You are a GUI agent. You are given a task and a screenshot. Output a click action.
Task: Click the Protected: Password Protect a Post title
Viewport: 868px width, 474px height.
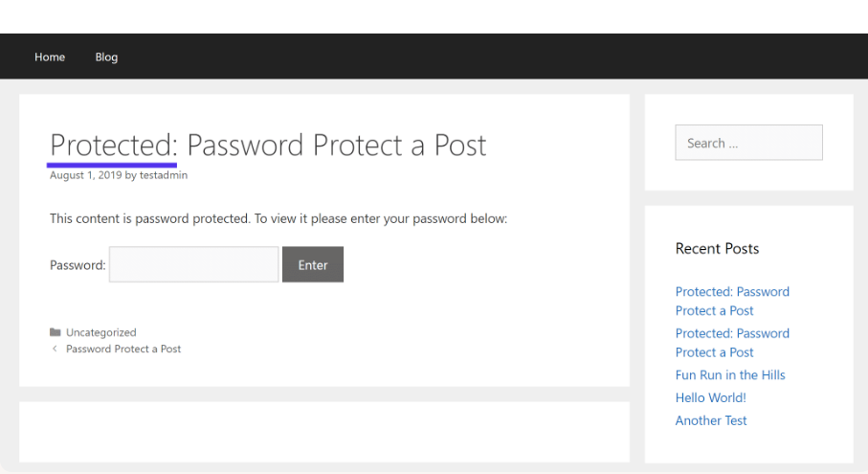(x=268, y=146)
